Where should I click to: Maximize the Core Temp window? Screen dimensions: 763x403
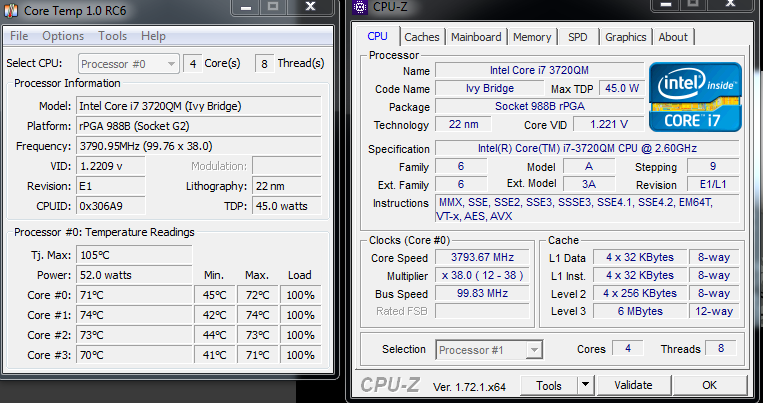[x=273, y=7]
